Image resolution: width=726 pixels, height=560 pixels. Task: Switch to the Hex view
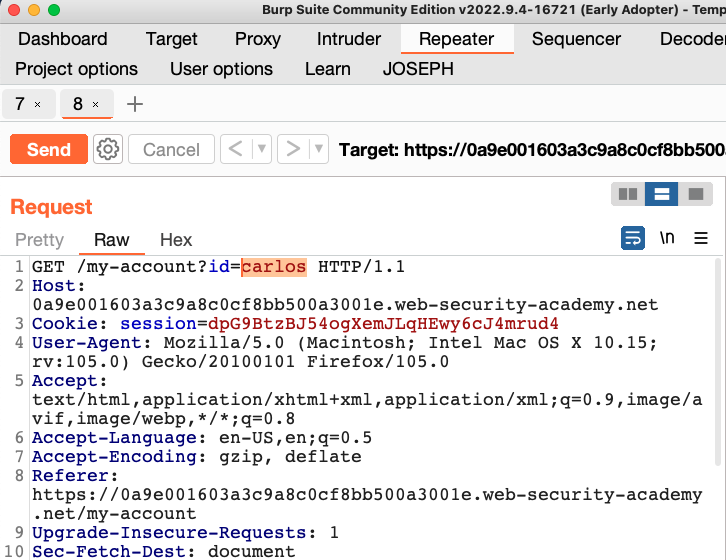point(176,240)
